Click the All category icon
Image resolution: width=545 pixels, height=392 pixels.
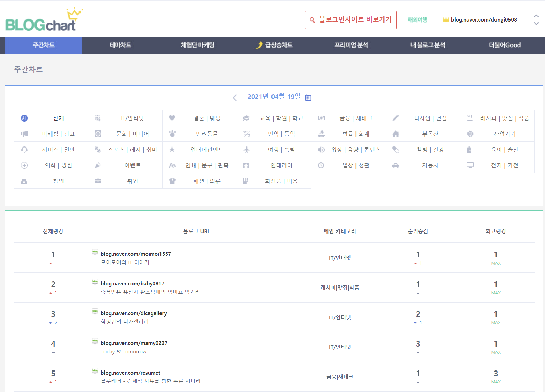(x=24, y=118)
